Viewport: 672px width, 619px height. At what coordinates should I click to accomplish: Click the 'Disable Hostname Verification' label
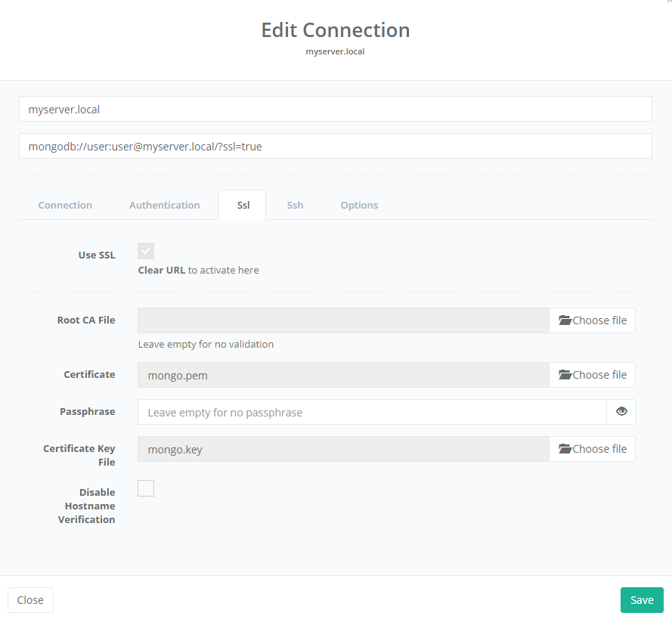(x=87, y=506)
